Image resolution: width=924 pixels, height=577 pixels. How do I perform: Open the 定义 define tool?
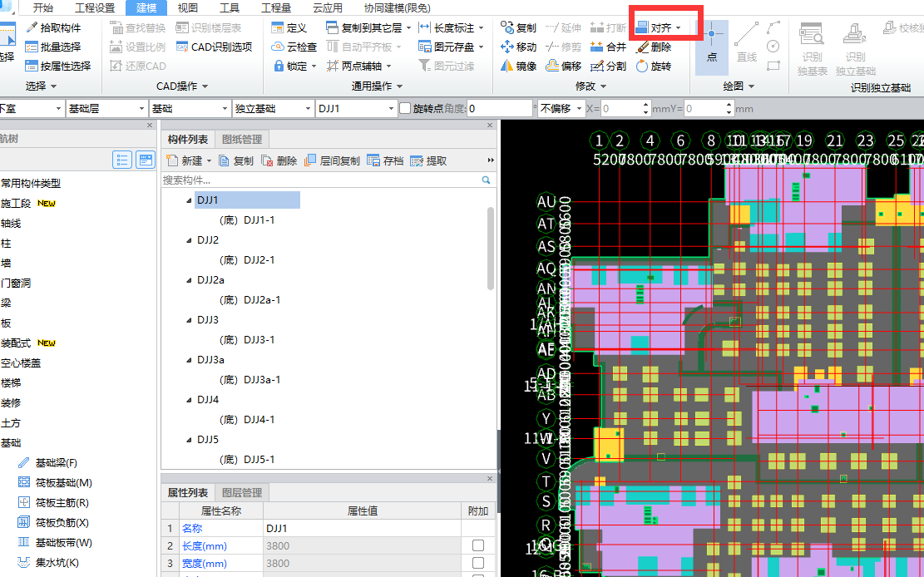click(289, 27)
